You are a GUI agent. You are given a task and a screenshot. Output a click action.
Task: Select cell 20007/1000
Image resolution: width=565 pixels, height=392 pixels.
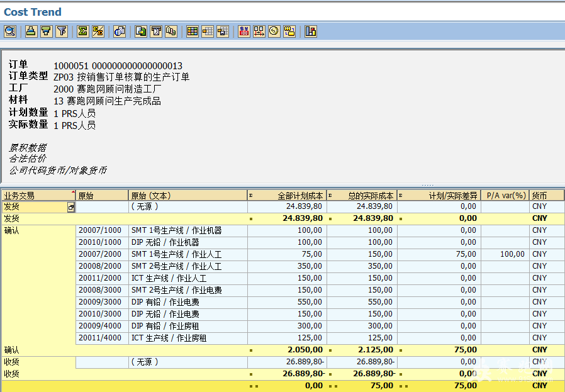pos(102,230)
